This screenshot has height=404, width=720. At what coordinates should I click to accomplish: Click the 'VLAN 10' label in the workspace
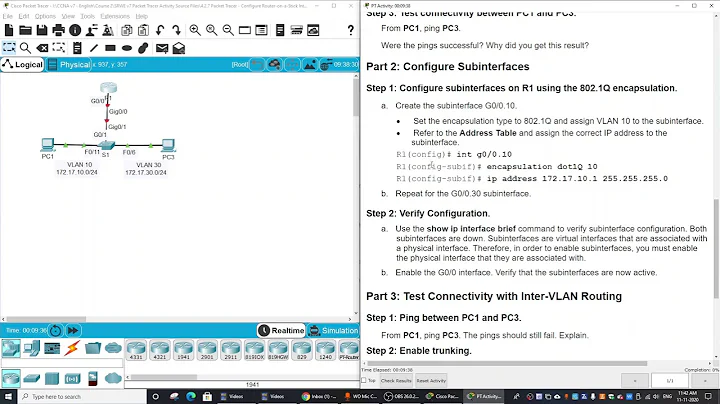pos(79,164)
